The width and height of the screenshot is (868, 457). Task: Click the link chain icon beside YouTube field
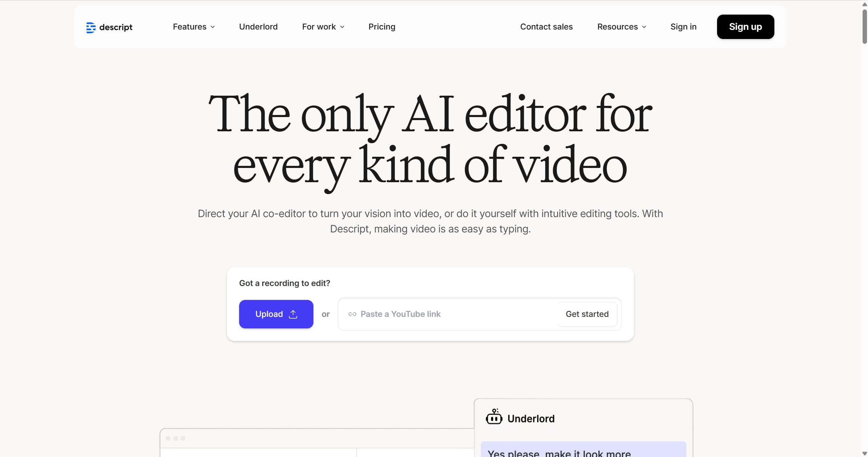pyautogui.click(x=352, y=314)
